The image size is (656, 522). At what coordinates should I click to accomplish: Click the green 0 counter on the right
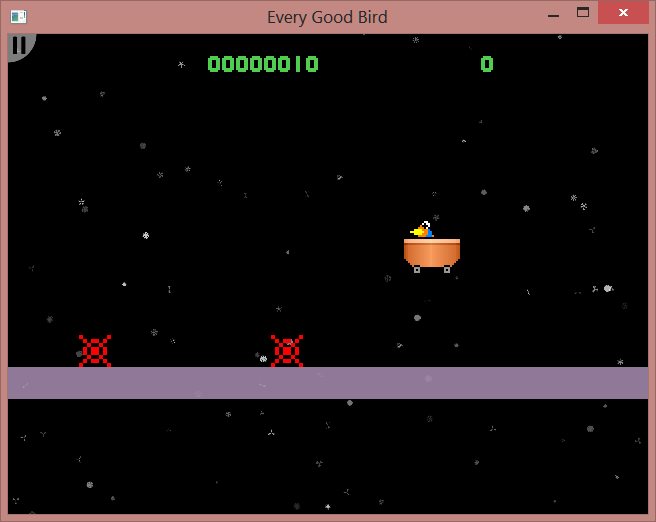click(x=487, y=64)
